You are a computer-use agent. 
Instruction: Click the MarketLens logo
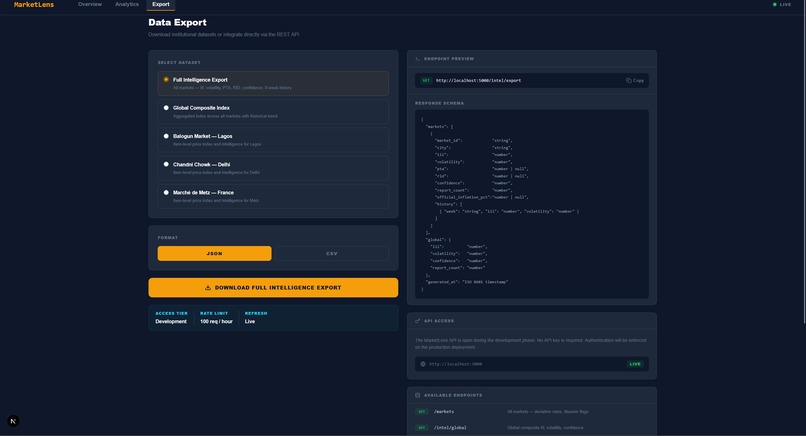pyautogui.click(x=34, y=5)
